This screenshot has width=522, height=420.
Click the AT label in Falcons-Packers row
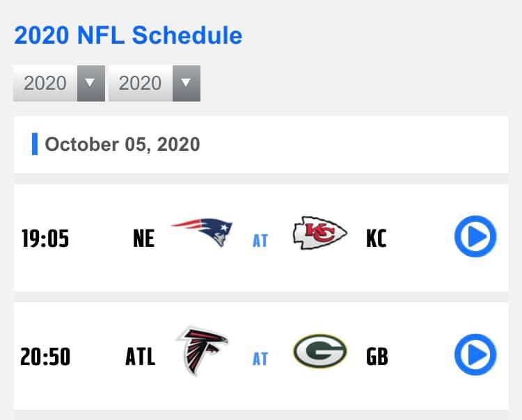pyautogui.click(x=260, y=359)
